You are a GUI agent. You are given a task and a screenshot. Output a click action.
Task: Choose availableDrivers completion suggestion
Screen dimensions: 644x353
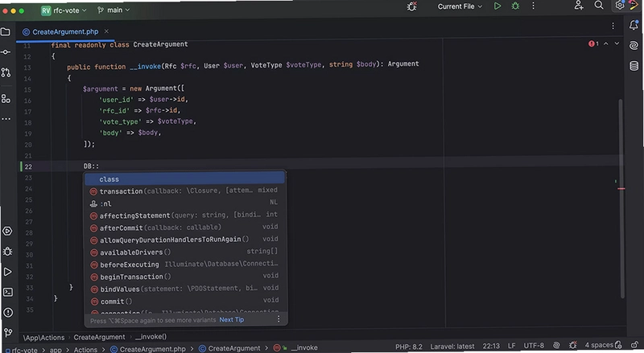click(184, 252)
